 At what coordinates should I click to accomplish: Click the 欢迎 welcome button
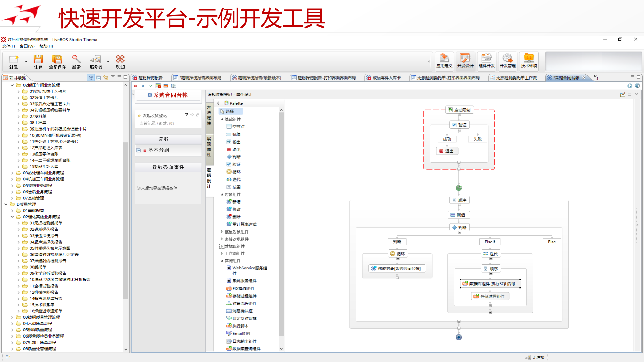(x=120, y=61)
